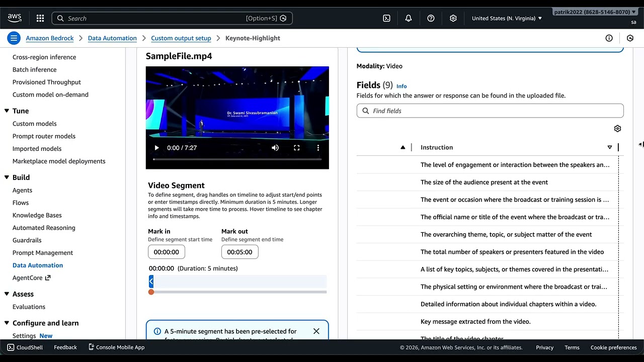Open Batch inference in sidebar

pos(35,70)
